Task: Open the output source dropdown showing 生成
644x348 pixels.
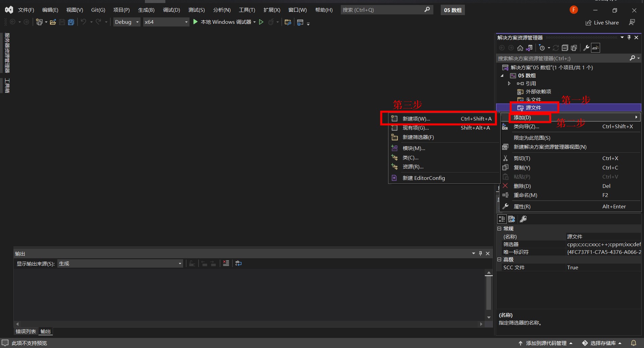Action: point(120,264)
